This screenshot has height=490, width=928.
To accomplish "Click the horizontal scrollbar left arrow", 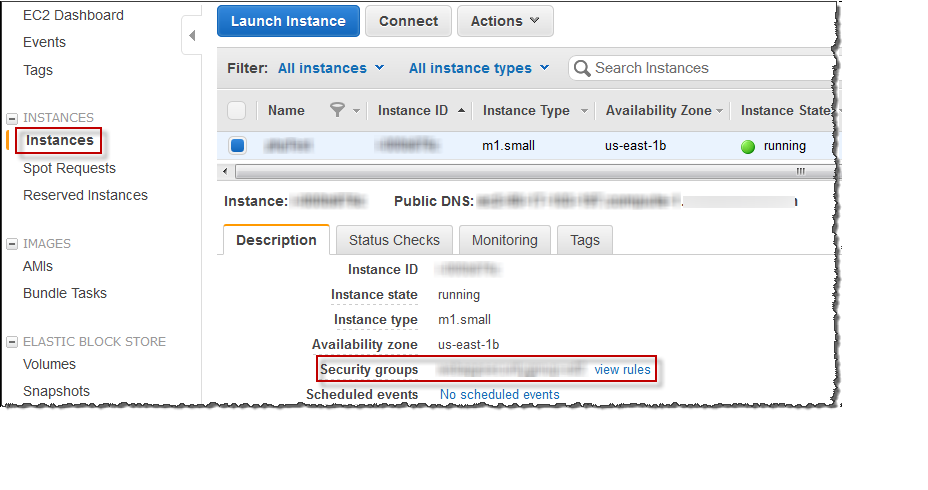I will point(224,171).
